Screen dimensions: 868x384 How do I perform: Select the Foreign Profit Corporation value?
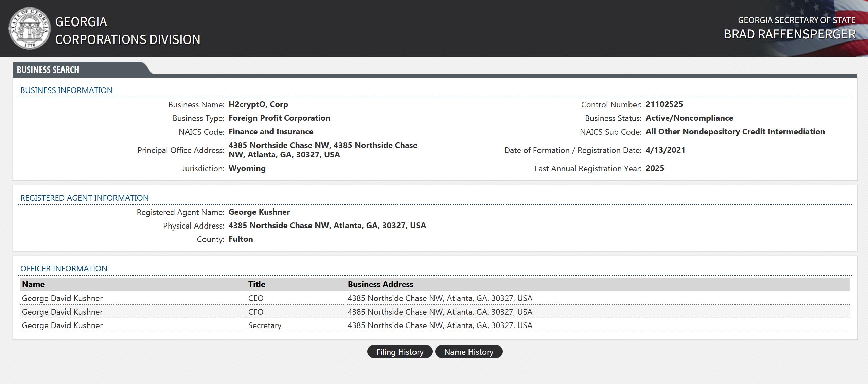(x=279, y=118)
